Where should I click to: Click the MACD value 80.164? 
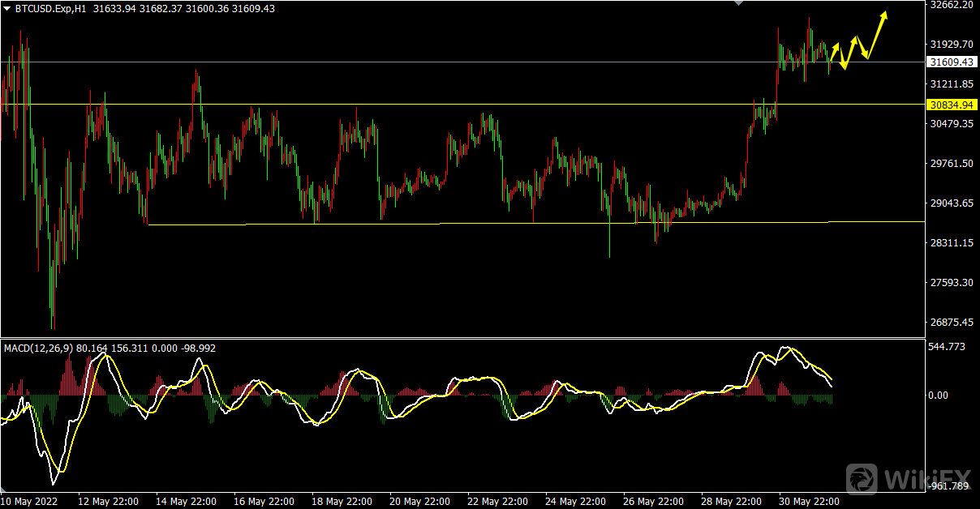pyautogui.click(x=92, y=349)
